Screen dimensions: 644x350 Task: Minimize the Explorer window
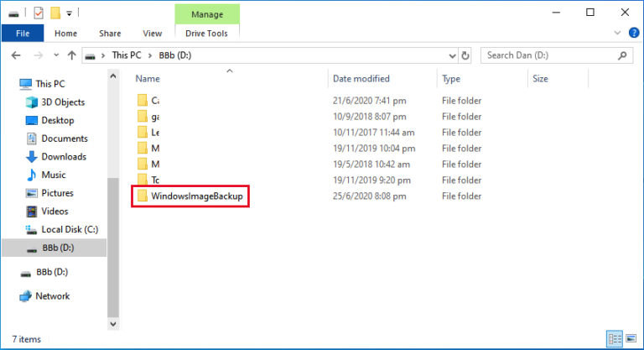tap(556, 13)
